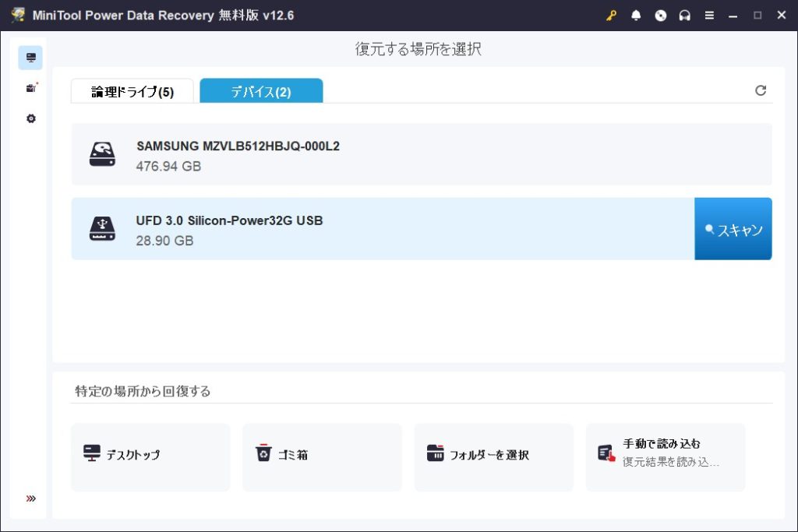The width and height of the screenshot is (798, 532).
Task: Open settings gear in left sidebar
Action: [30, 118]
